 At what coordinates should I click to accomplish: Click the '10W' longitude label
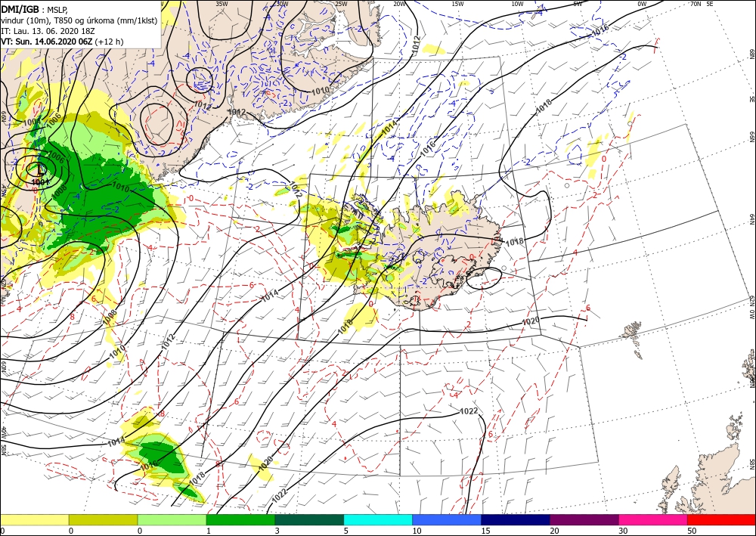(x=517, y=4)
